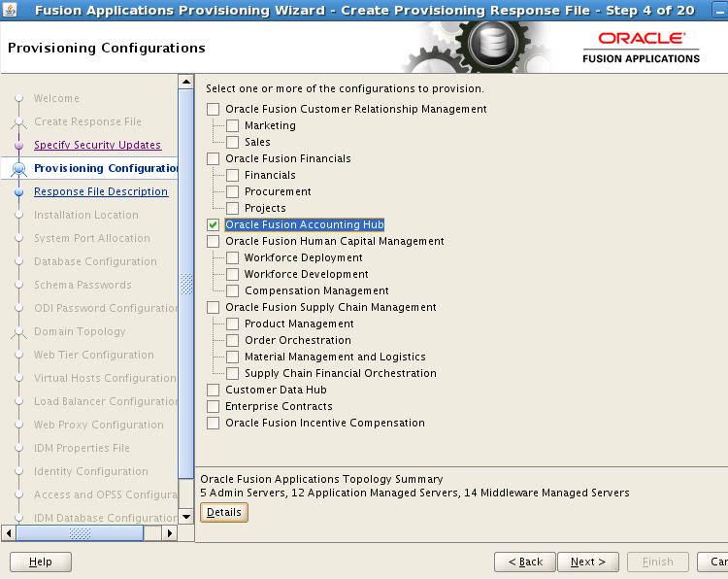This screenshot has width=728, height=579.
Task: Go back with the Back button
Action: (x=525, y=562)
